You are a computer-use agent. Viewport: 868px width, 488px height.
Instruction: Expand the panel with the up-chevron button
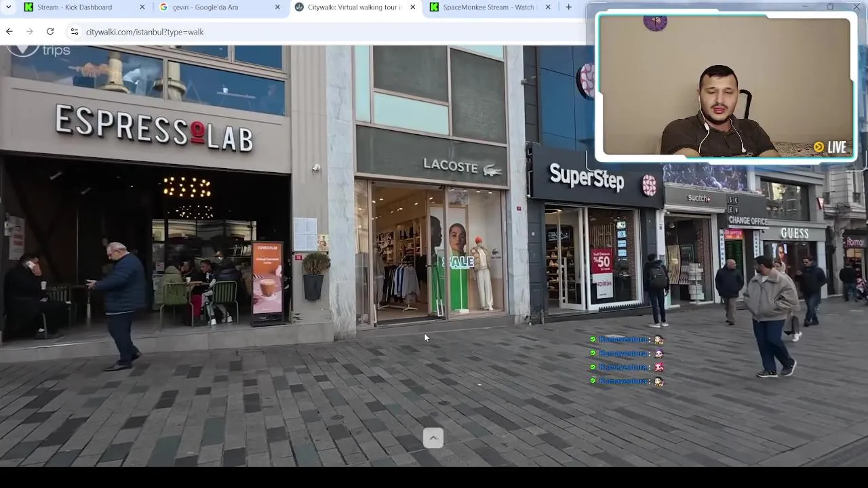click(433, 438)
